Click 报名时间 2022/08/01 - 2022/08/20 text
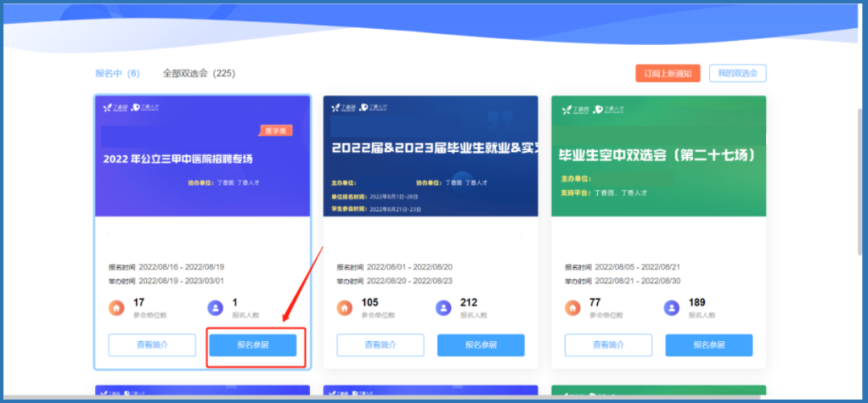The height and width of the screenshot is (403, 868). click(x=395, y=266)
